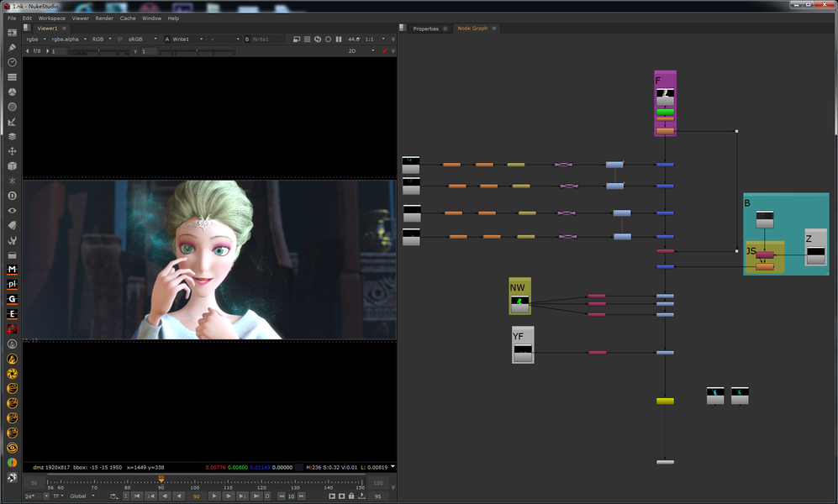Switch to the Node Graph tab

[472, 29]
